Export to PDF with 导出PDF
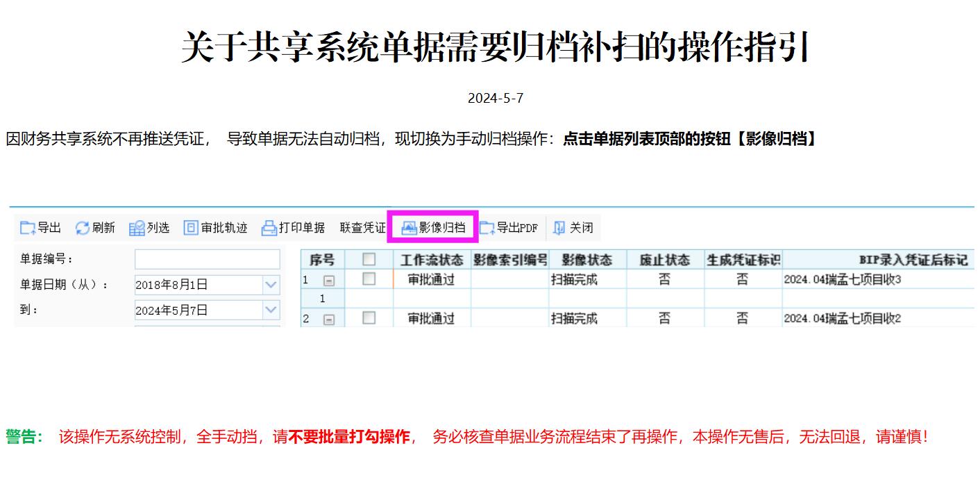Screen dimensions: 980x498 [487, 228]
